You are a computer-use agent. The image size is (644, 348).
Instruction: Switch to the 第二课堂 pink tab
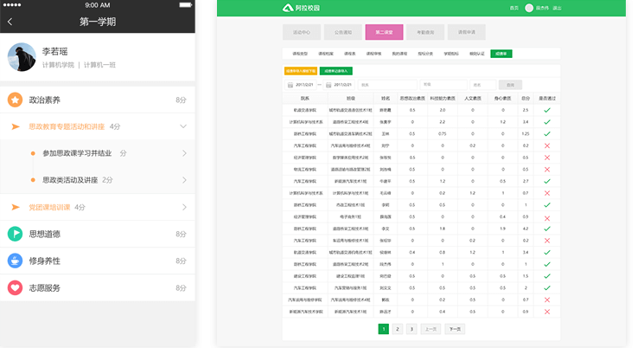pos(383,33)
